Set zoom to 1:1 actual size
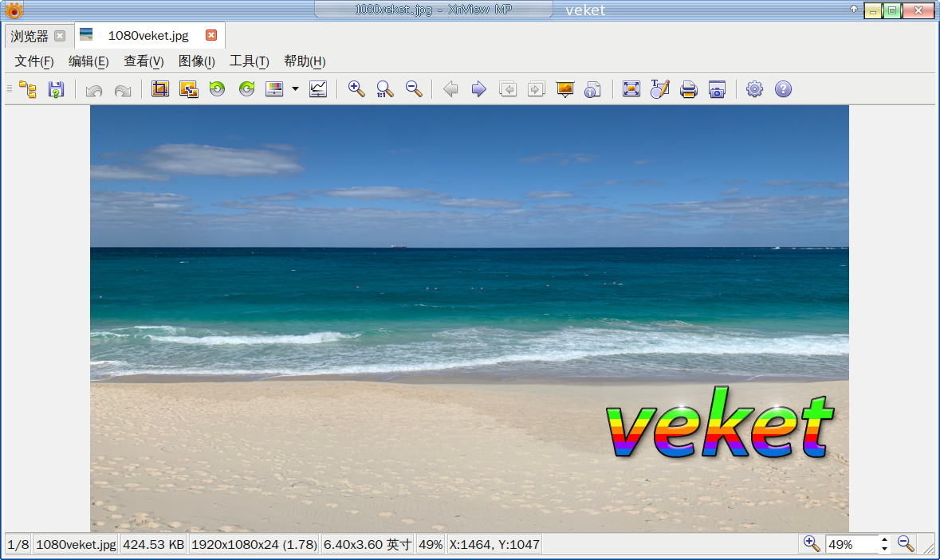Screen dimensions: 940x560 (x=385, y=89)
